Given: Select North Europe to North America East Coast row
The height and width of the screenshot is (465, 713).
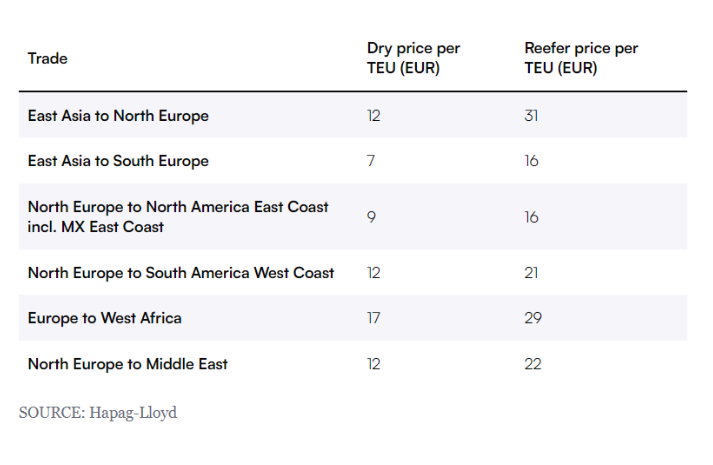Looking at the screenshot, I should click(x=353, y=216).
